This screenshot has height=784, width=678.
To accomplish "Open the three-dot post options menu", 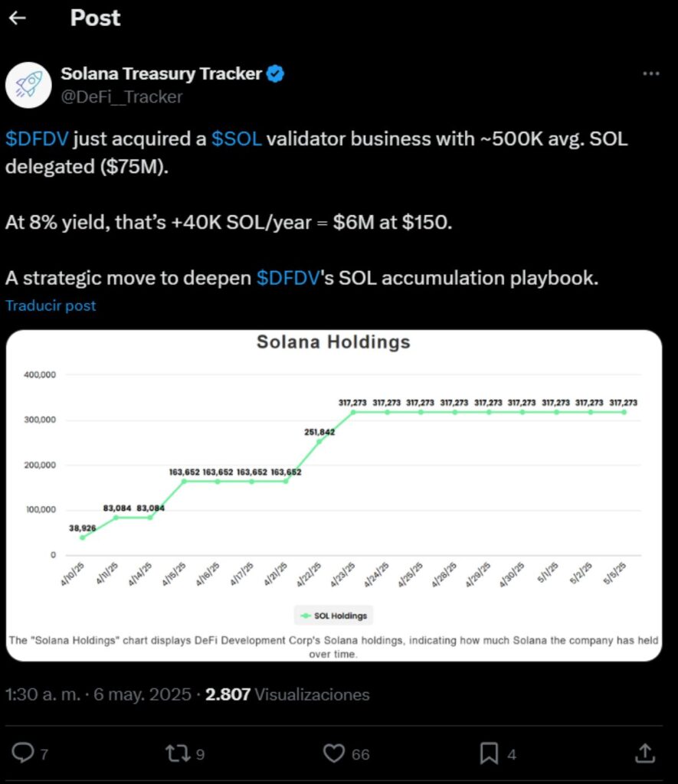I will (650, 73).
